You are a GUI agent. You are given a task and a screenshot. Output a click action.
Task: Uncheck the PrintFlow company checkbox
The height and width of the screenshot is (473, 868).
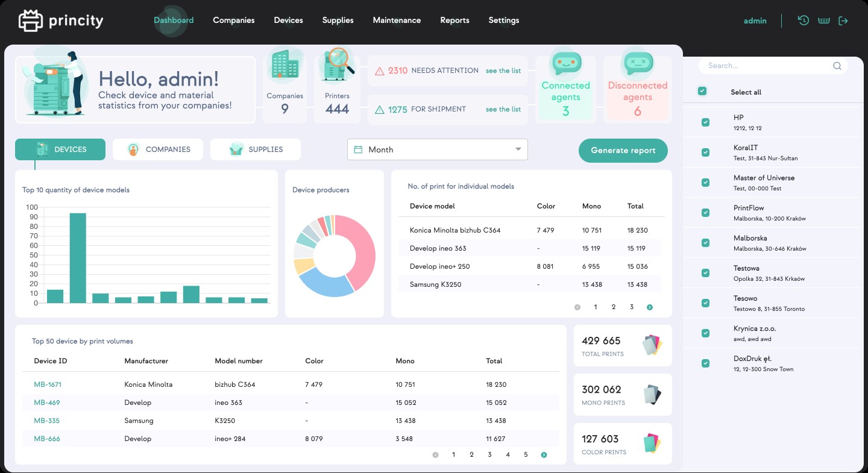coord(705,213)
